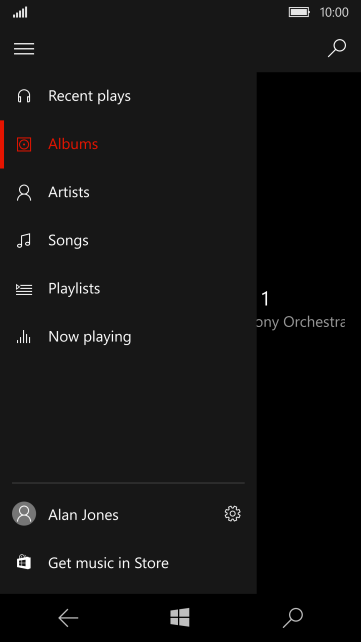Tap the Windows Start button
361x642 pixels.
[180, 617]
